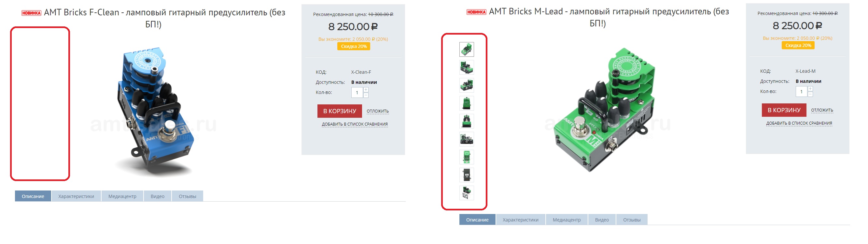Open Видео tab on F-Clean page

tap(157, 196)
